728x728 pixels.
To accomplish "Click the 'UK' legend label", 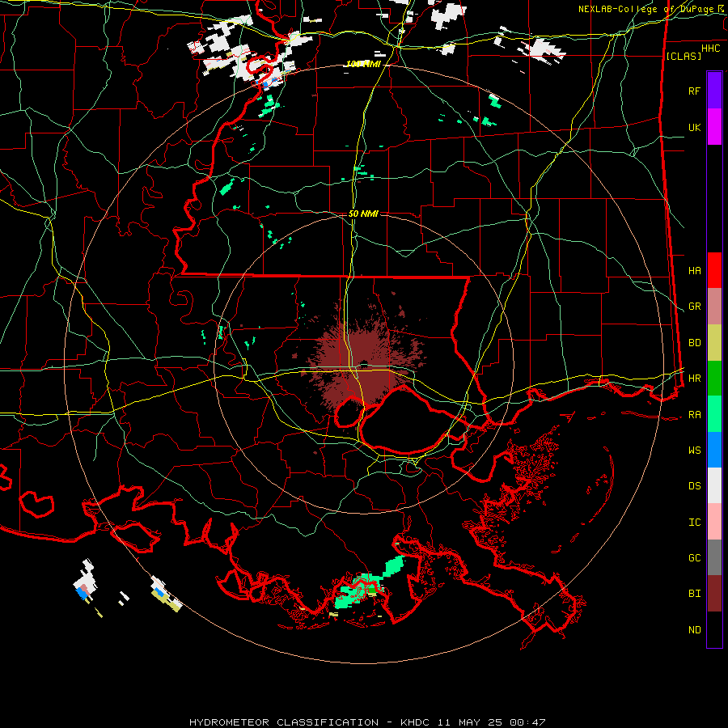I will tap(694, 127).
